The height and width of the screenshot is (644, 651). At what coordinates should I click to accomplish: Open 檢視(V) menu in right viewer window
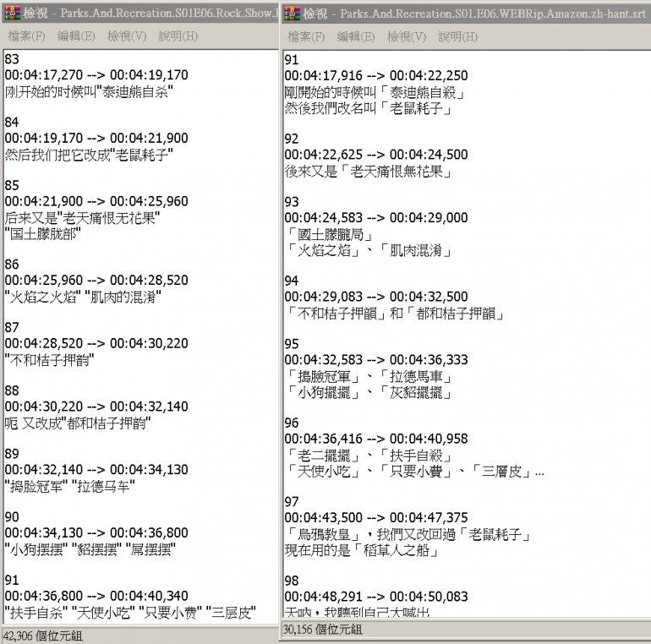click(407, 36)
